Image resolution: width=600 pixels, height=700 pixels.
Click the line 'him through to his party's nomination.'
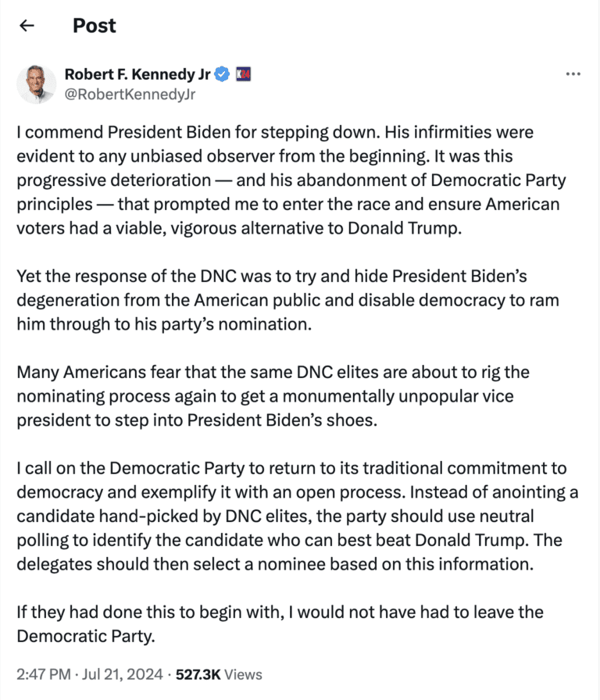(164, 323)
